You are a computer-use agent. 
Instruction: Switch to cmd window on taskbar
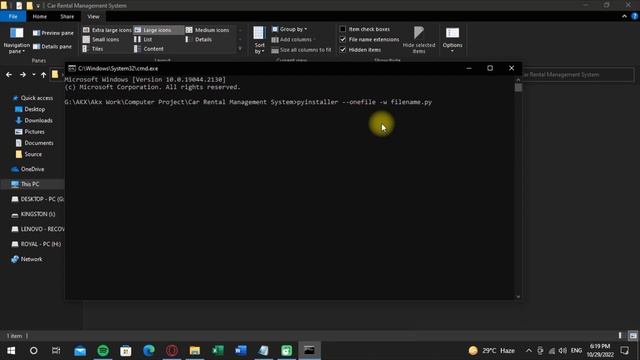coord(309,351)
